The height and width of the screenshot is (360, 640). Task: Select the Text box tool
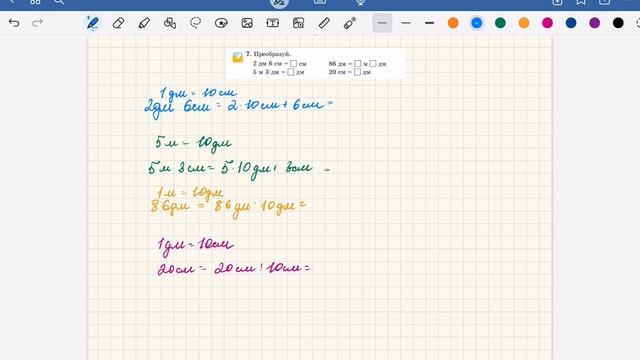pyautogui.click(x=273, y=23)
